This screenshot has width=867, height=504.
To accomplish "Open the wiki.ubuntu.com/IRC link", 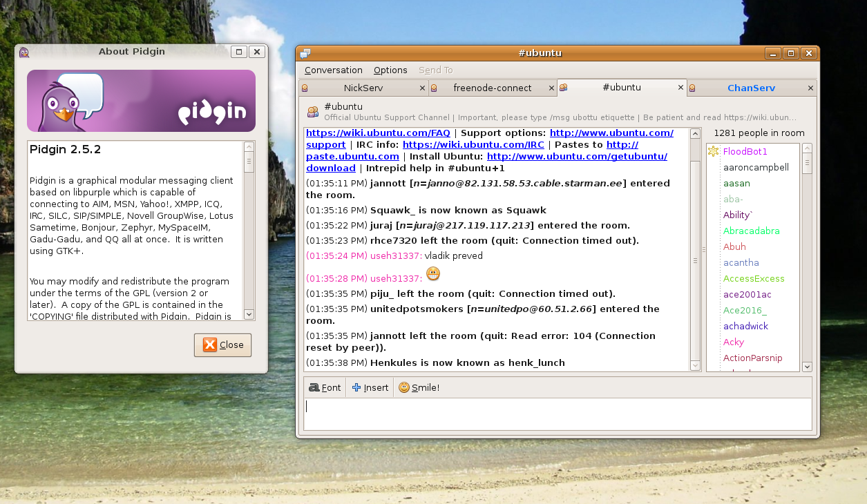I will (473, 144).
